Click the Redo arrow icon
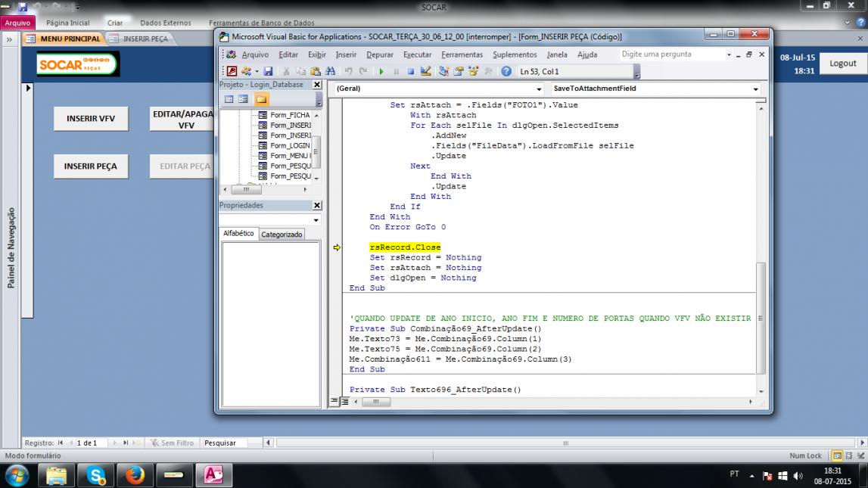The width and height of the screenshot is (868, 488). 363,71
